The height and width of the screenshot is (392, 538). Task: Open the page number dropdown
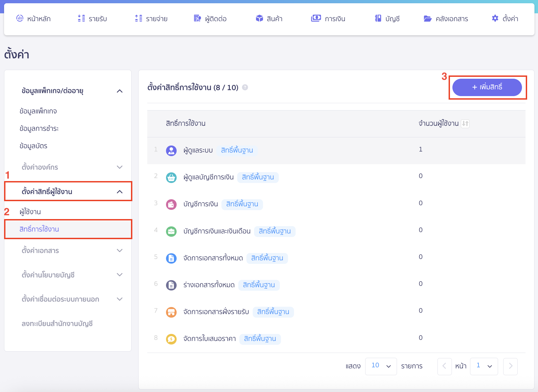(484, 366)
